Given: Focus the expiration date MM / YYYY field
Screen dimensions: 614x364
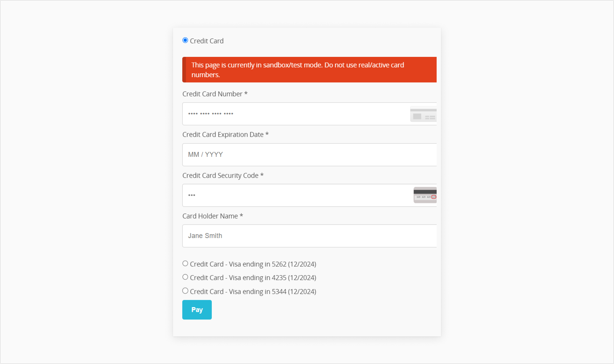Looking at the screenshot, I should click(309, 155).
